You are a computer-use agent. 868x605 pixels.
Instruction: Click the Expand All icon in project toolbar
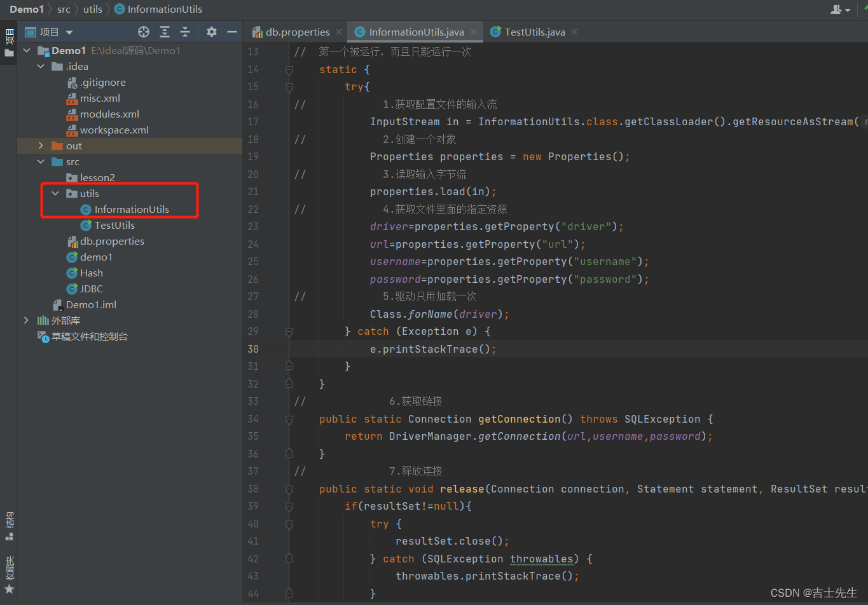coord(165,32)
